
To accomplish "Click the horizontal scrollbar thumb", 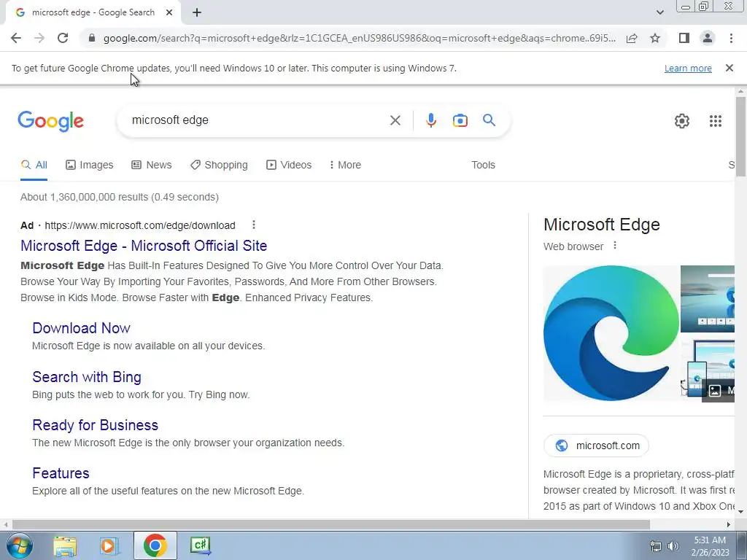I will pyautogui.click(x=331, y=524).
